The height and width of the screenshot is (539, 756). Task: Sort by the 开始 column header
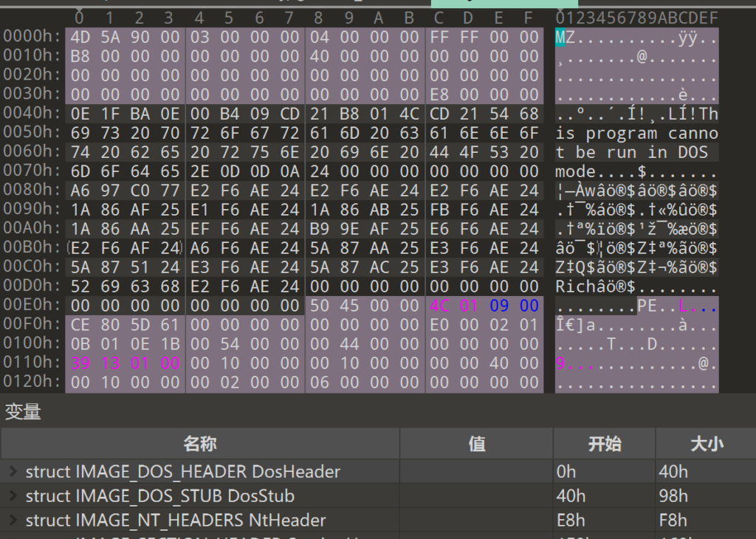[x=604, y=443]
